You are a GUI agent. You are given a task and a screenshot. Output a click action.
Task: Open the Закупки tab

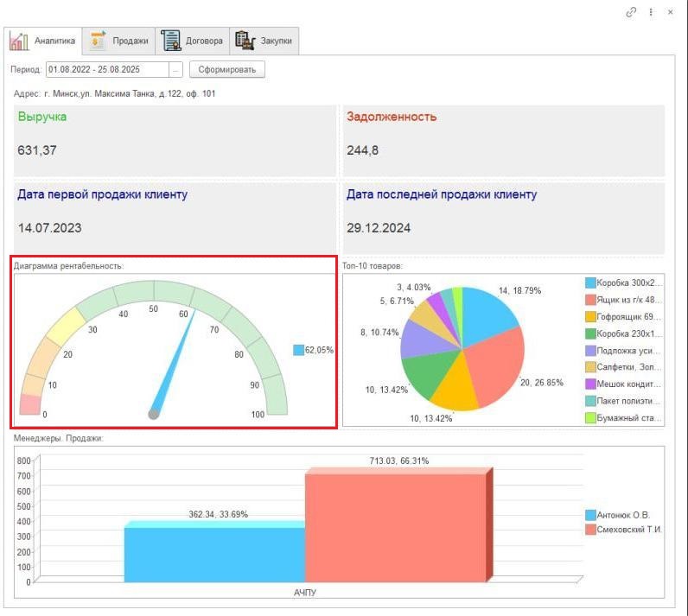coord(276,41)
